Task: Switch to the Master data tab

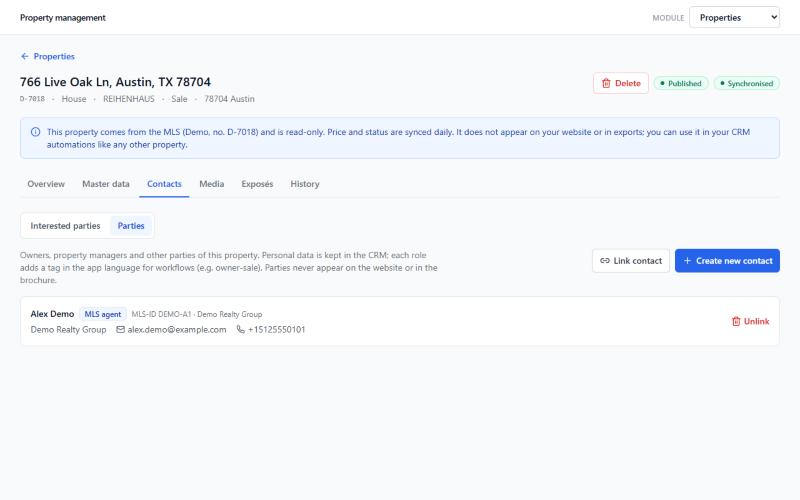Action: tap(106, 184)
